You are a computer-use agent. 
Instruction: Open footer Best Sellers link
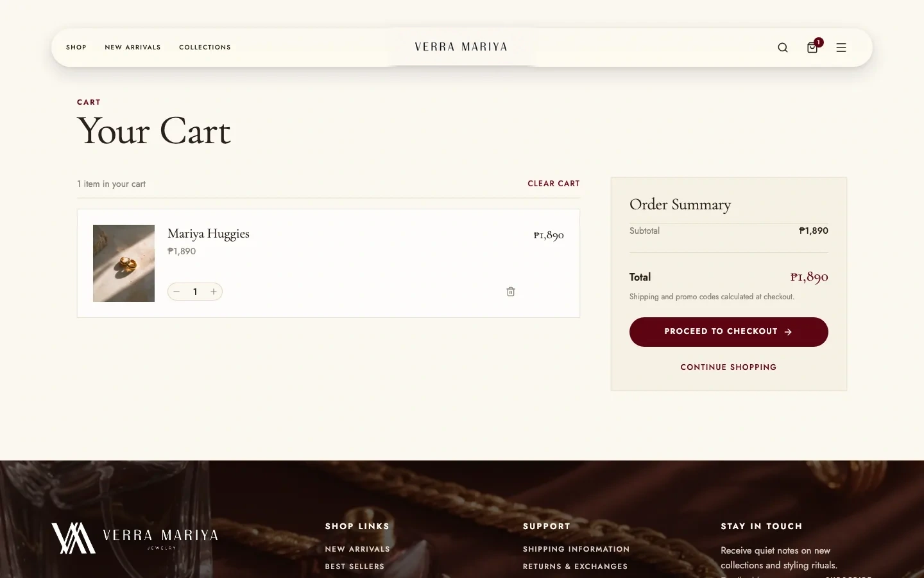pos(355,566)
